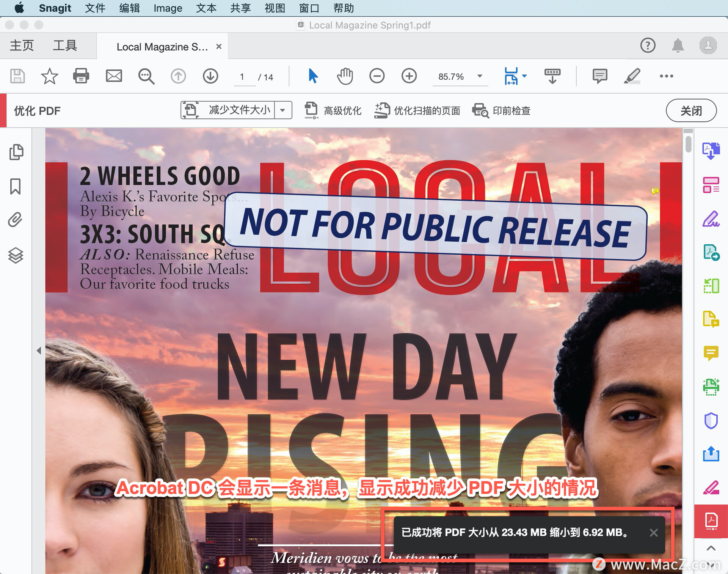The image size is (728, 574).
Task: Click the page number input field
Action: [x=243, y=77]
